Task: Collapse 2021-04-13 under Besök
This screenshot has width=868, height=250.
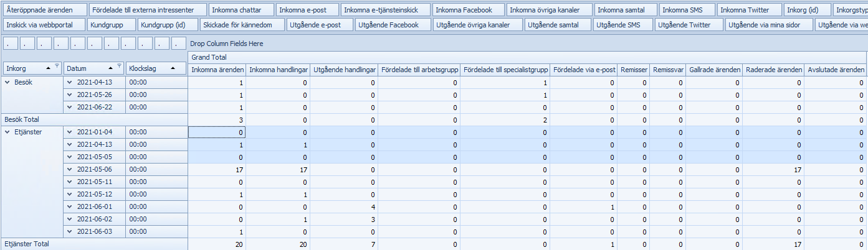Action: click(70, 82)
